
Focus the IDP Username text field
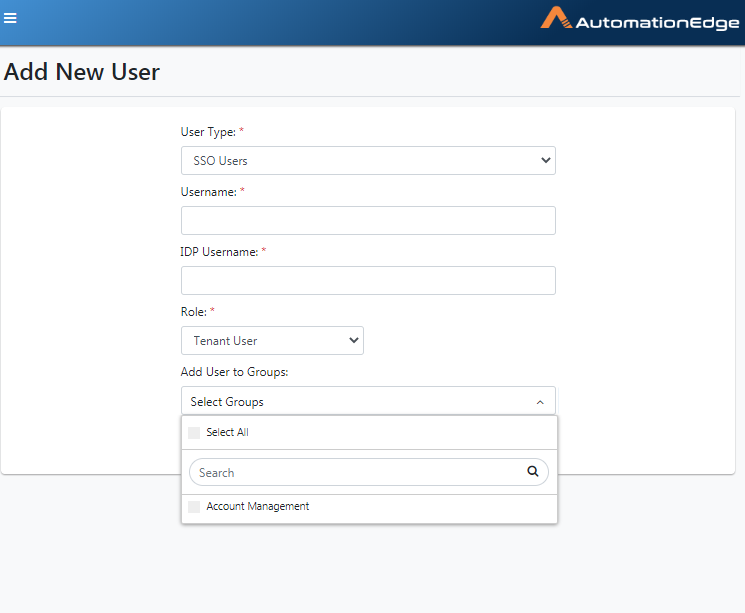tap(368, 280)
